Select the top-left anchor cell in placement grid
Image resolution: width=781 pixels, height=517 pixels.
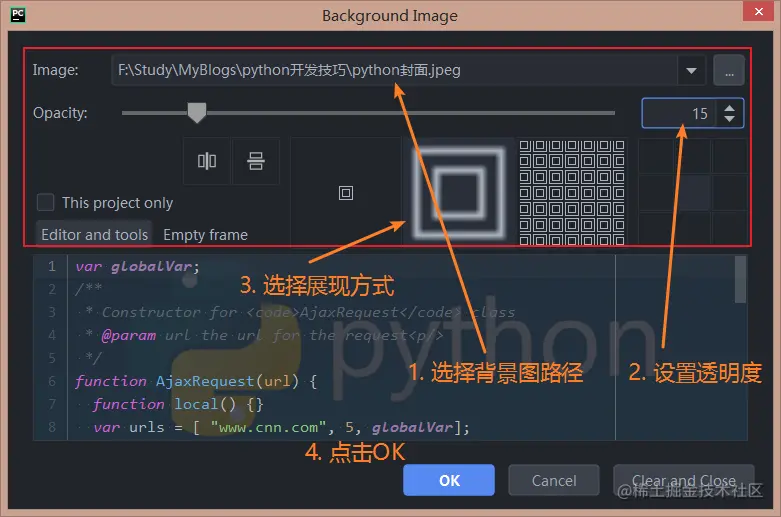pos(656,156)
